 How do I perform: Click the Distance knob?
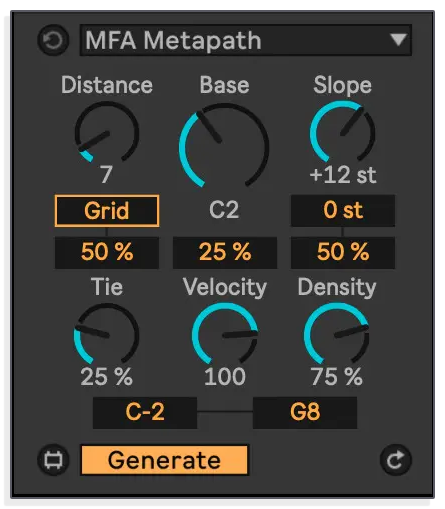coord(107,132)
